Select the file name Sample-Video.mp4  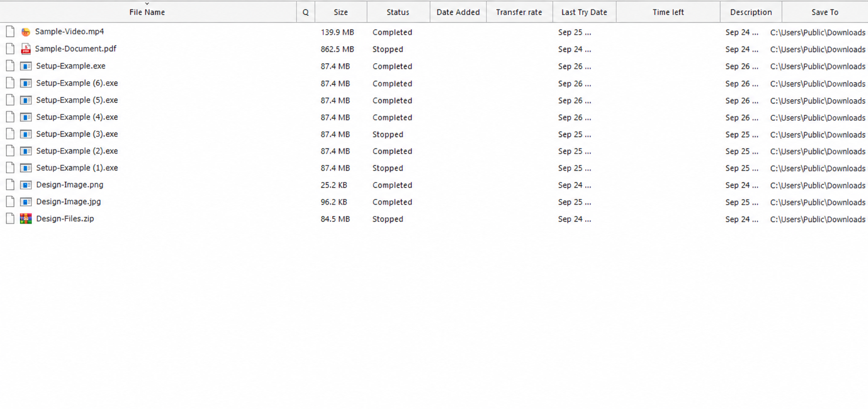pos(69,32)
